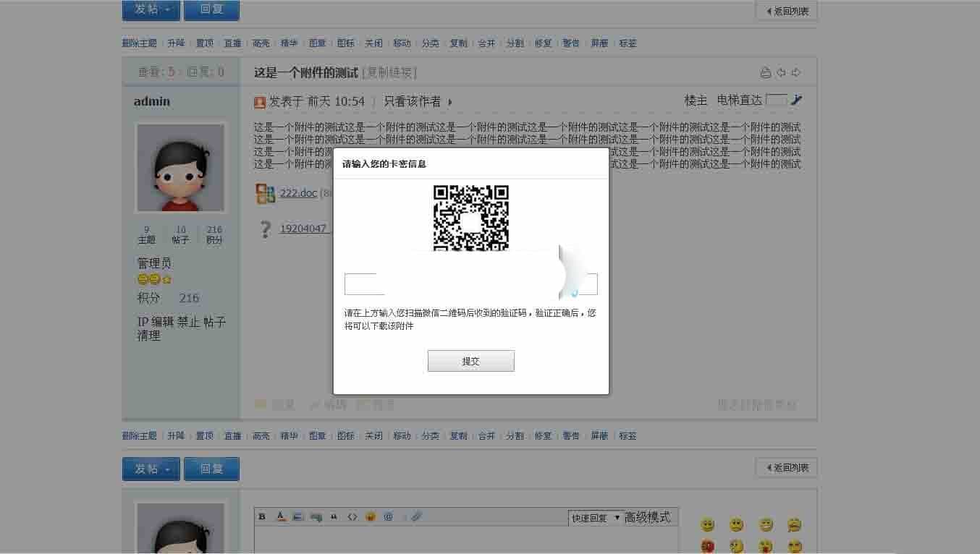Insert a quote block in the reply editor

(334, 516)
